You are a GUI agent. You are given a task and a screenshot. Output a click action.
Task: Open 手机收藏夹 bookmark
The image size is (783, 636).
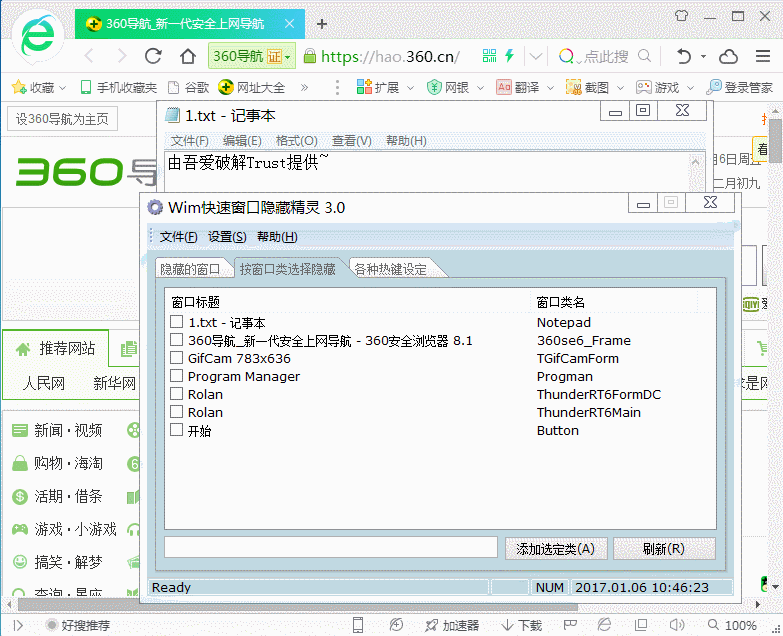[119, 88]
